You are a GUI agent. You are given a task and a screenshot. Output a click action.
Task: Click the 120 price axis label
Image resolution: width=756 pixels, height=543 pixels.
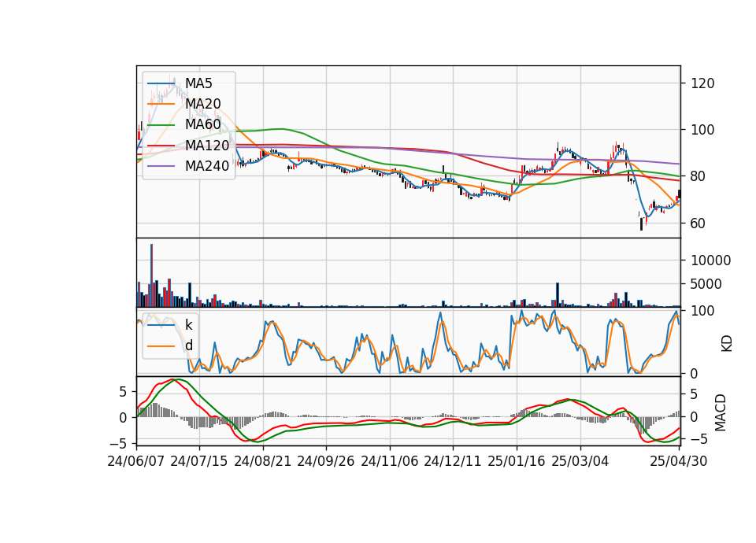[702, 83]
